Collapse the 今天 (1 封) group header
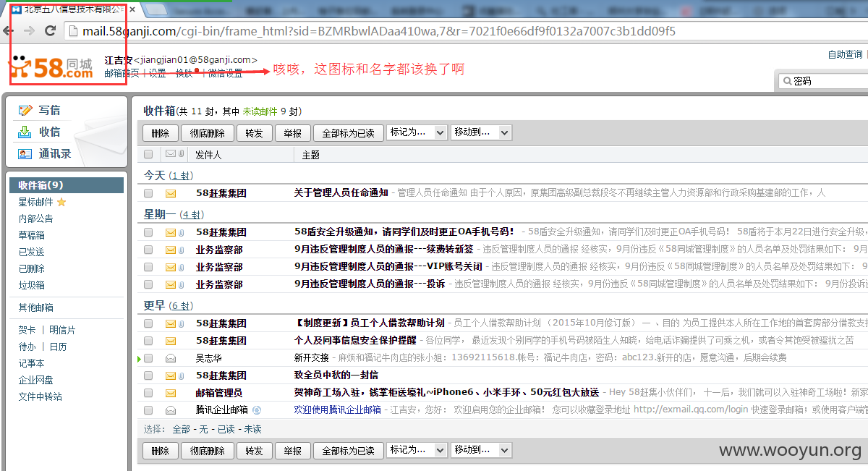This screenshot has height=471, width=868. coord(168,175)
